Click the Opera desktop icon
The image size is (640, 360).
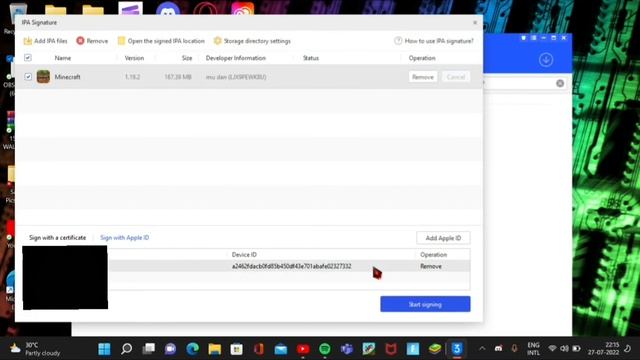click(205, 9)
